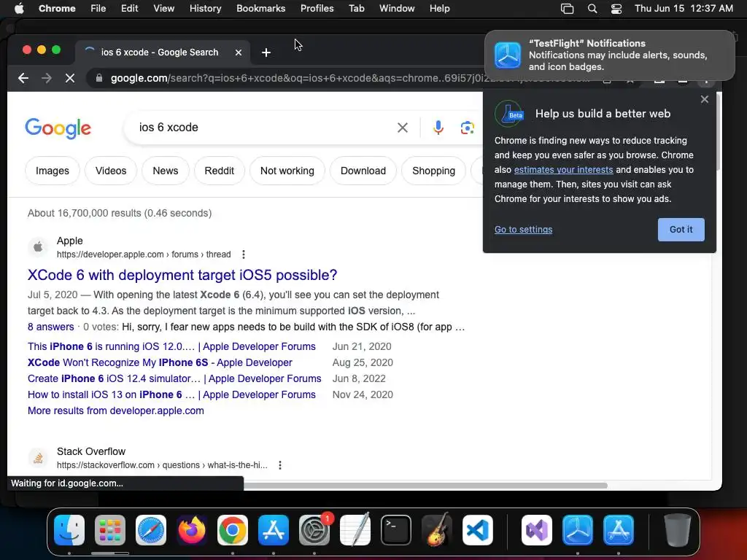Click the ios 6 xcode search field
This screenshot has height=560, width=747.
point(262,128)
